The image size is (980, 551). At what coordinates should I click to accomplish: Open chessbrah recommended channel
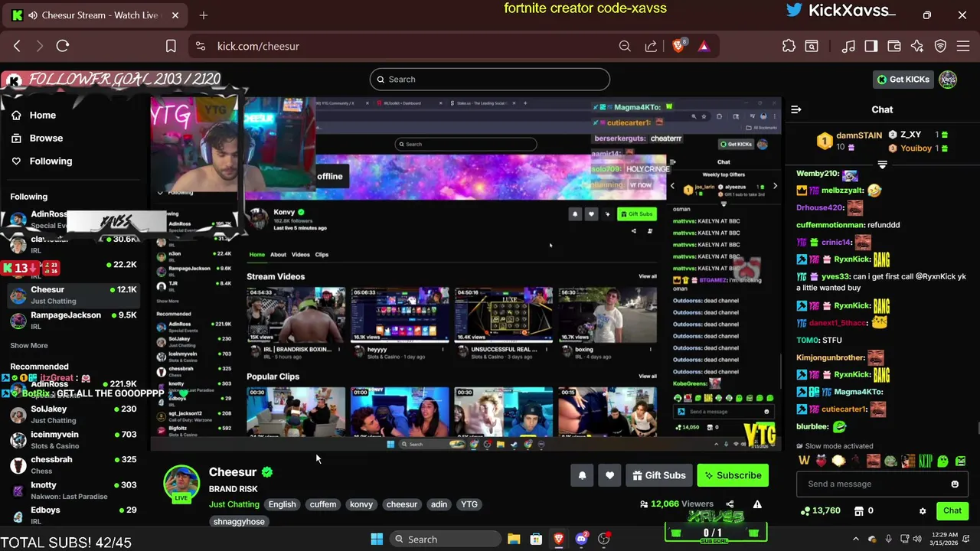[73, 465]
